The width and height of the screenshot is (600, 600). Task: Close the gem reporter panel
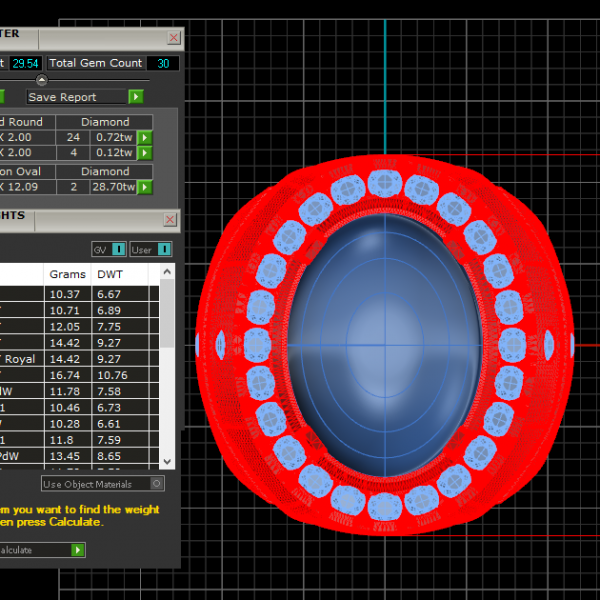click(x=174, y=38)
